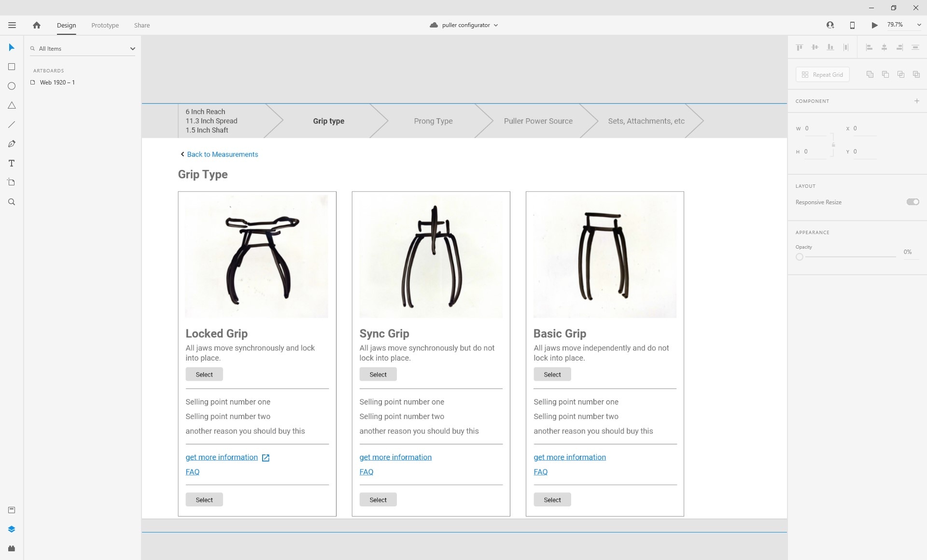This screenshot has height=560, width=927.
Task: Select the Line tool
Action: 12,125
